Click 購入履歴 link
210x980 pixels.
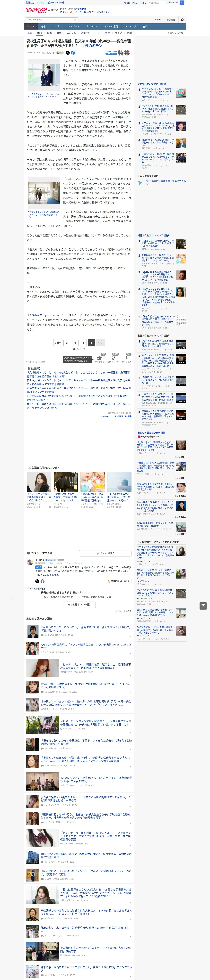[171, 19]
